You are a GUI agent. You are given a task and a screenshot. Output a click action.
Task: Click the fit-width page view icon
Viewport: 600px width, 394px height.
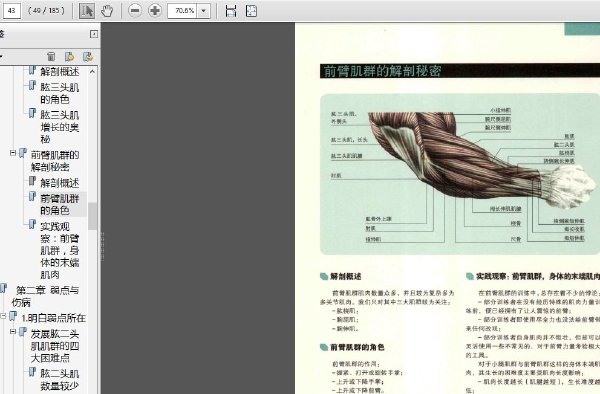(231, 11)
